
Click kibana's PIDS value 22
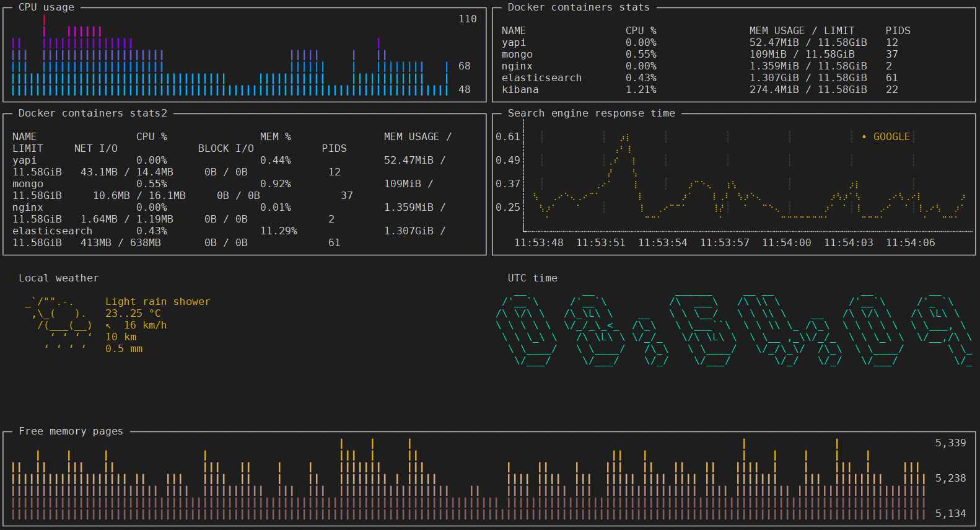point(892,89)
